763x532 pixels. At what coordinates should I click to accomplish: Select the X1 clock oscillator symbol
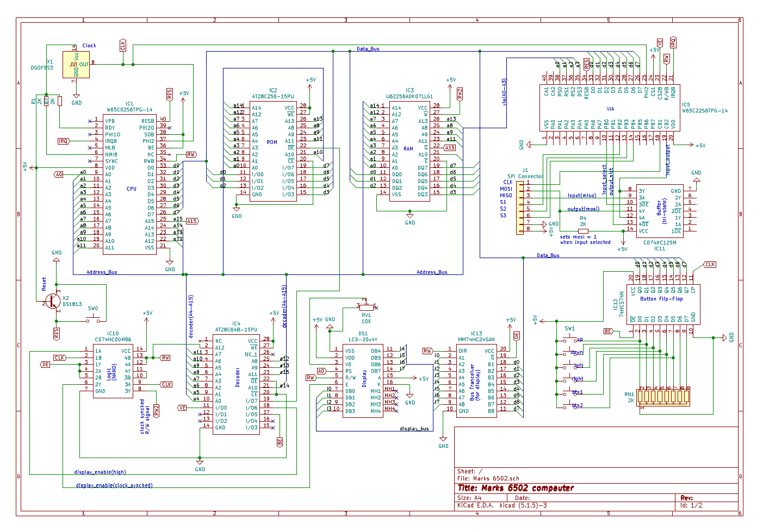point(76,64)
